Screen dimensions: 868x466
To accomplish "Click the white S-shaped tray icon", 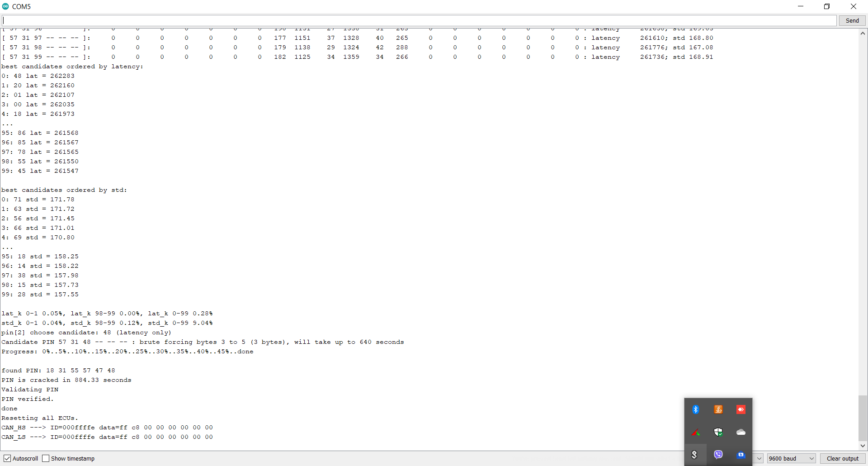I will tap(695, 455).
